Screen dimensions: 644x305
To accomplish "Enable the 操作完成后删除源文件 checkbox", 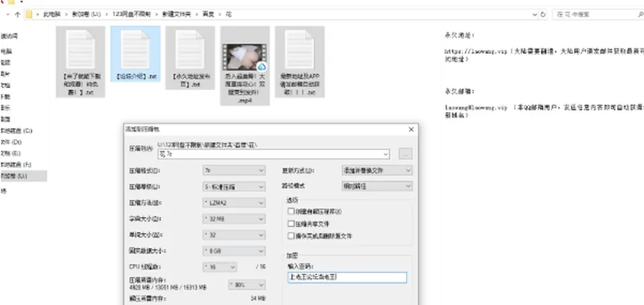I will tap(291, 236).
